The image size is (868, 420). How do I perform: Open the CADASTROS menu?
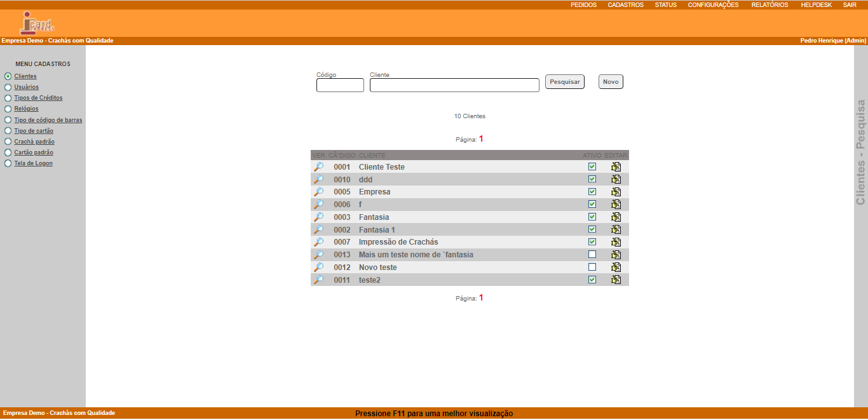pos(625,5)
